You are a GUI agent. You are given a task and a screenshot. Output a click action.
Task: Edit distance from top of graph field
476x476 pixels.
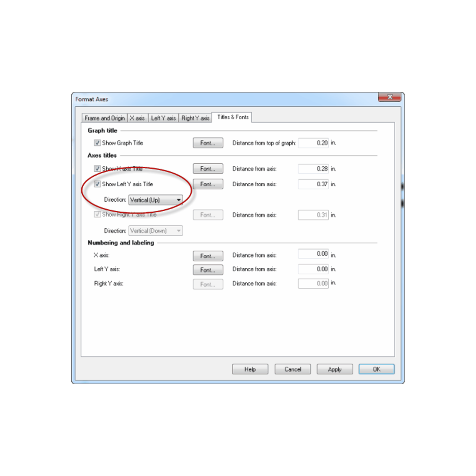point(313,143)
